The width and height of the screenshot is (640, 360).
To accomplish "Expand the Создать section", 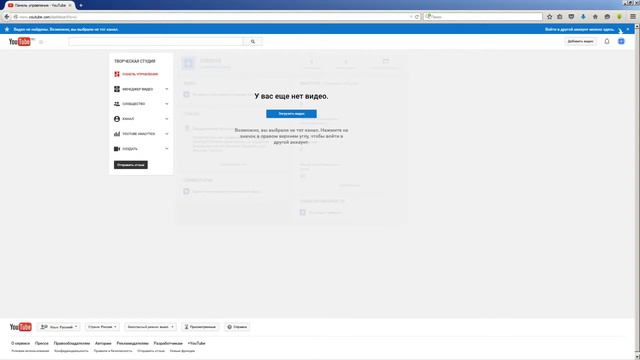I will [x=167, y=149].
